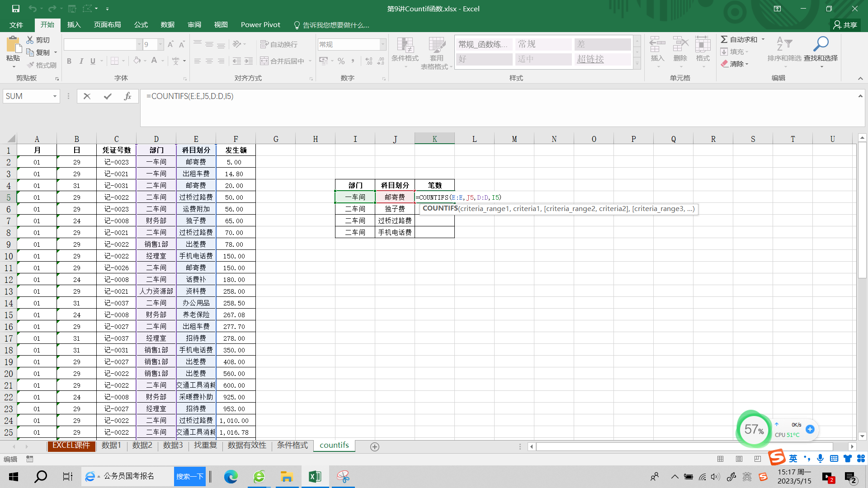Viewport: 868px width, 488px height.
Task: Click the Save icon in title bar
Action: pyautogui.click(x=15, y=9)
